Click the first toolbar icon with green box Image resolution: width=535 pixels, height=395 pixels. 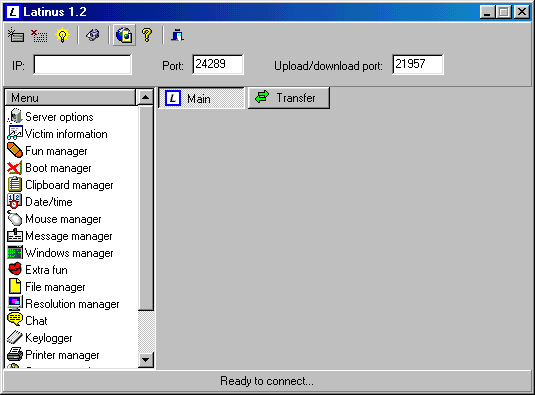click(x=16, y=35)
